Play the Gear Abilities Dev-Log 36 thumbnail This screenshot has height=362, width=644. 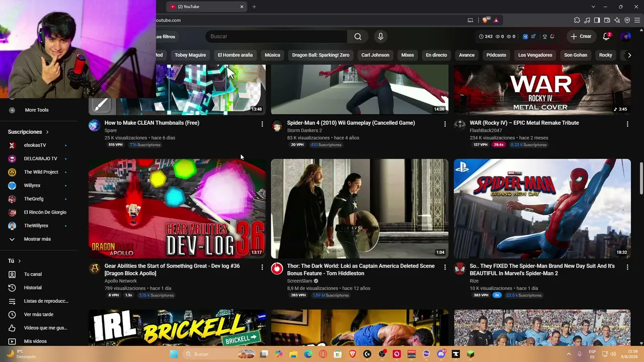tap(177, 209)
